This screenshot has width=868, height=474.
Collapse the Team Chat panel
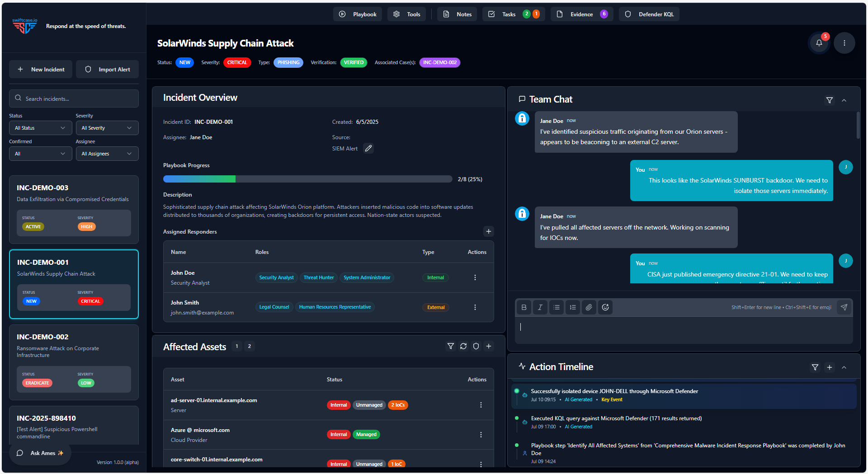point(844,100)
